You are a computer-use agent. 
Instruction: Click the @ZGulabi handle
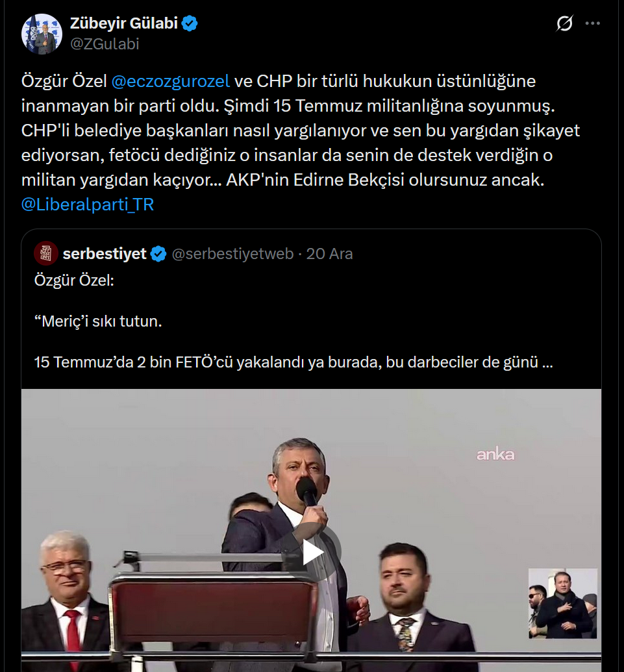(x=105, y=44)
